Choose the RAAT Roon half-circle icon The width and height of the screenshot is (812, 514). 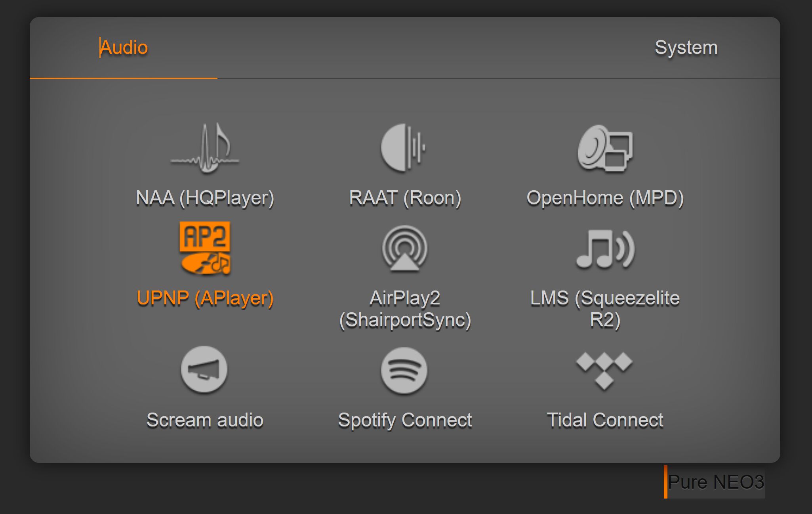click(404, 147)
